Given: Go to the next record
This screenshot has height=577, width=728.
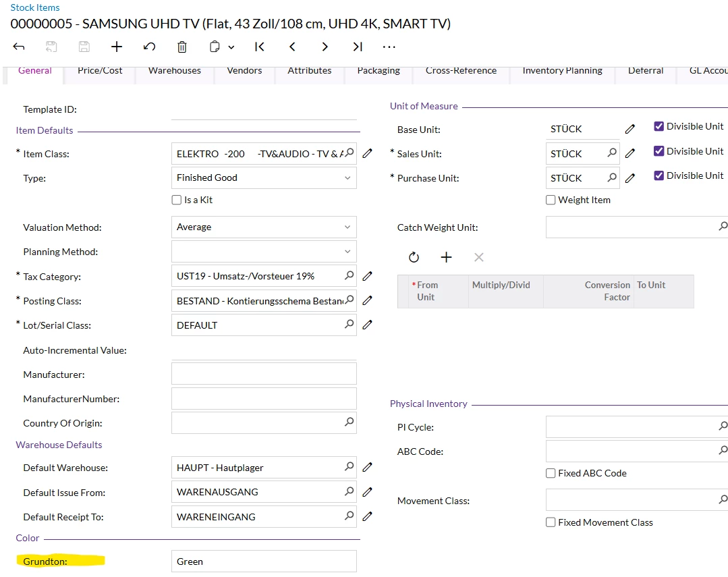Looking at the screenshot, I should coord(325,47).
